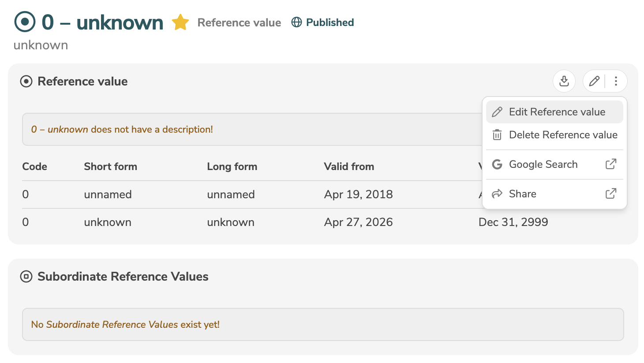Select the row valid from Apr 27, 2026
644x363 pixels.
coord(323,222)
